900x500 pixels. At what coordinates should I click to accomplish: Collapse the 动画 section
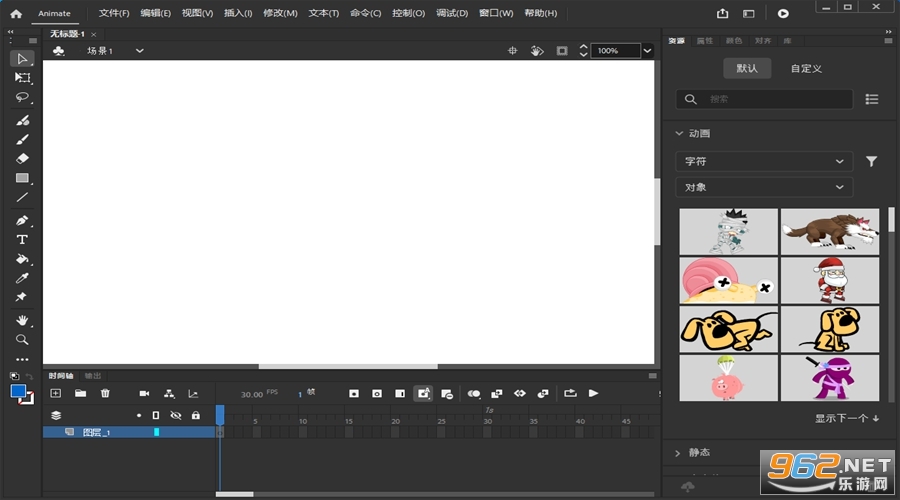point(680,133)
